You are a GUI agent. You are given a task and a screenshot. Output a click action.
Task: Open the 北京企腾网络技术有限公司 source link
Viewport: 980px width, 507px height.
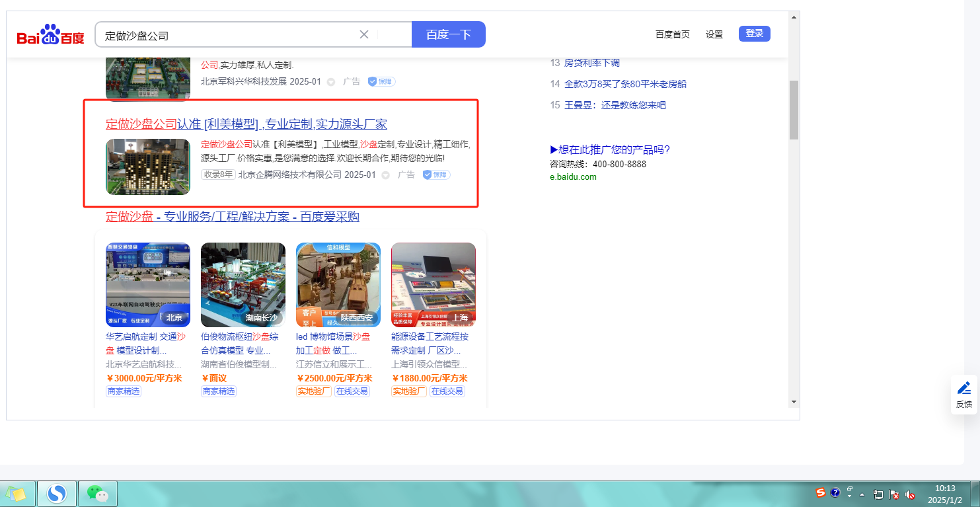tap(290, 175)
